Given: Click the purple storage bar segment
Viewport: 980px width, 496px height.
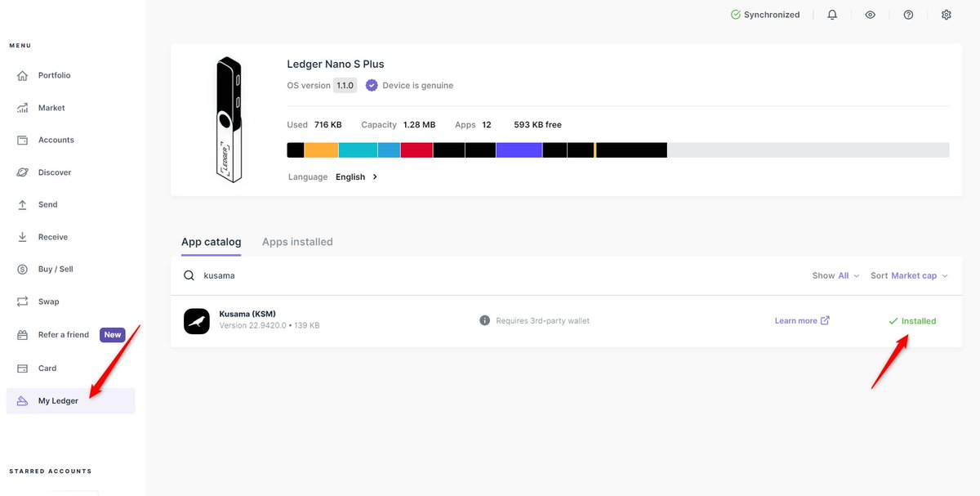Looking at the screenshot, I should click(x=519, y=150).
